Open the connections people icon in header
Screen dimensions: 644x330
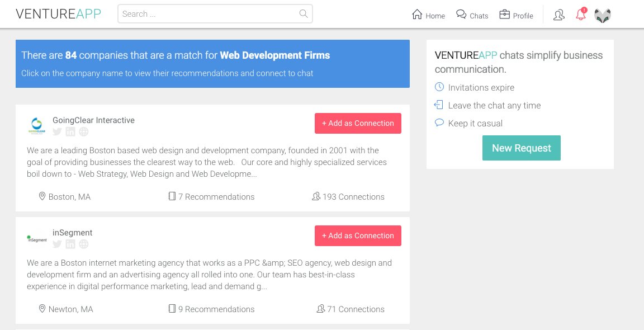click(x=559, y=15)
